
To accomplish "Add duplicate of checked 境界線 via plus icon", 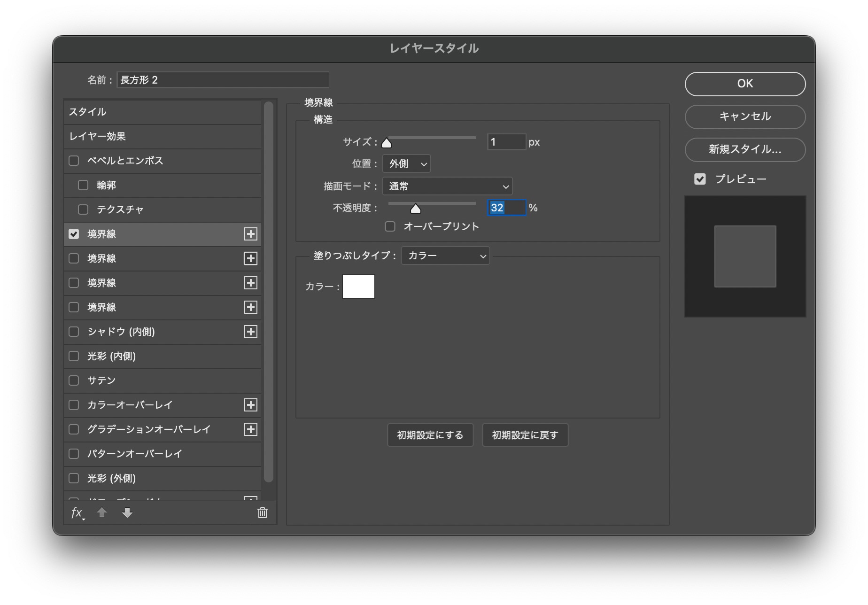I will (251, 234).
